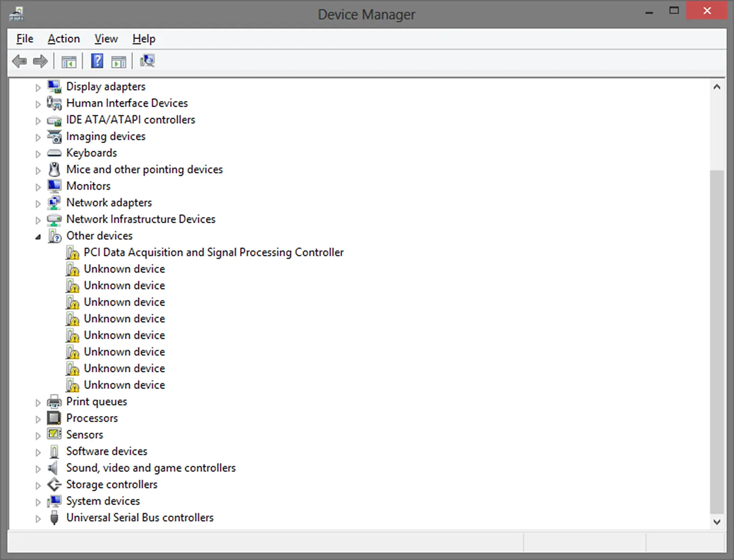Image resolution: width=734 pixels, height=560 pixels.
Task: Select the first Unknown device entry
Action: coord(124,269)
